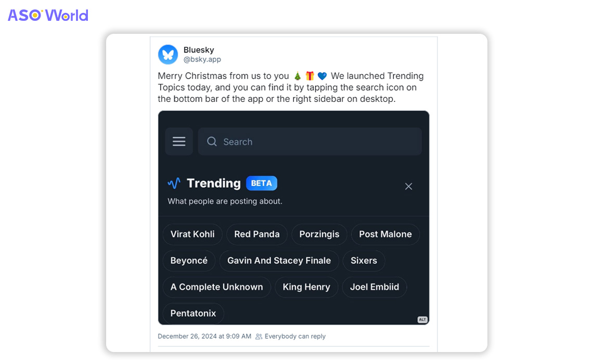Select the Joel Embiid trending chip
Image resolution: width=593 pixels, height=364 pixels.
point(375,287)
